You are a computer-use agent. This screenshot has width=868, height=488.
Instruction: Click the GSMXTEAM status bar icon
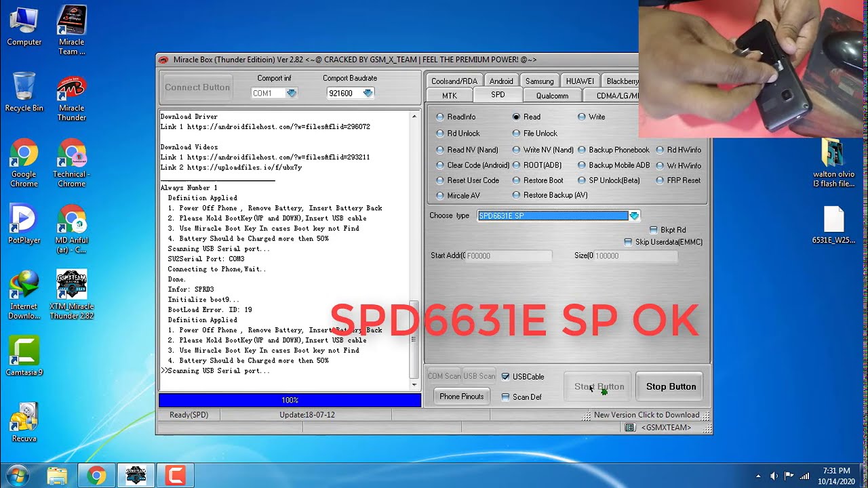(629, 428)
